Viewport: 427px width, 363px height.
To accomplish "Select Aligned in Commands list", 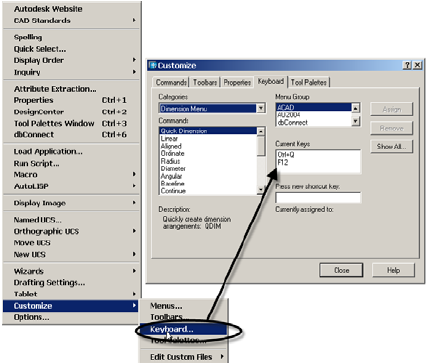I will (x=208, y=146).
